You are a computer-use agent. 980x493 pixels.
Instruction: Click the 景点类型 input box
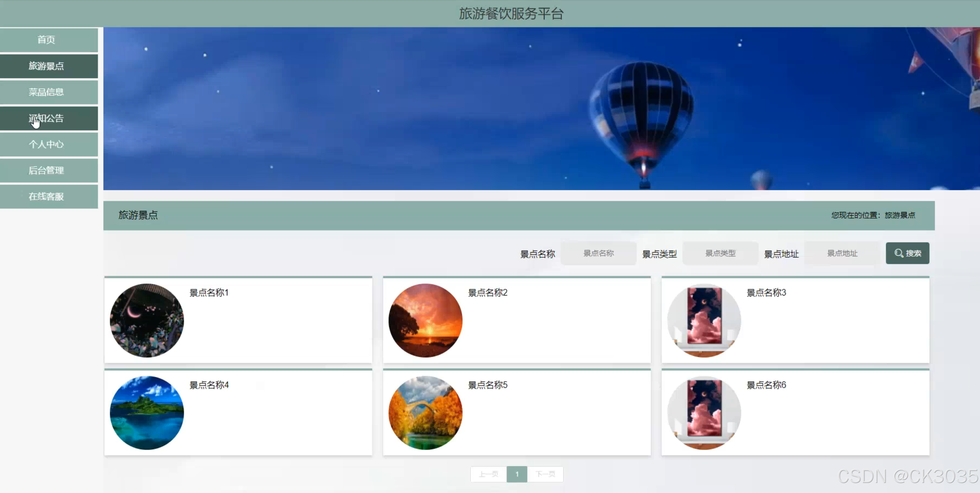[x=720, y=253]
